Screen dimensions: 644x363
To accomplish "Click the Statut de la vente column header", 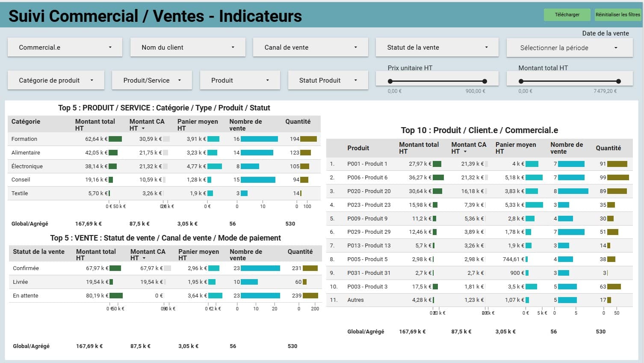I will coord(38,252).
